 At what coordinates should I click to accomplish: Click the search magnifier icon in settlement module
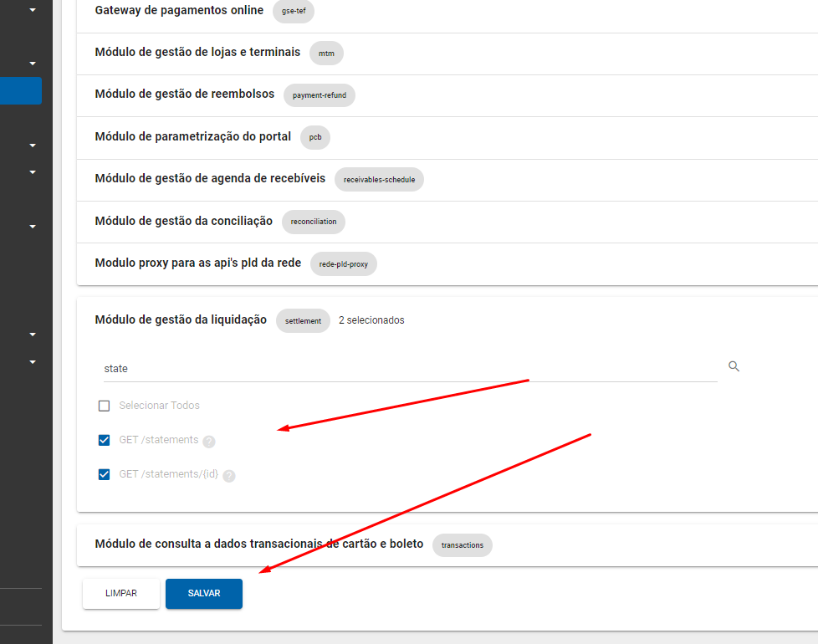coord(734,366)
